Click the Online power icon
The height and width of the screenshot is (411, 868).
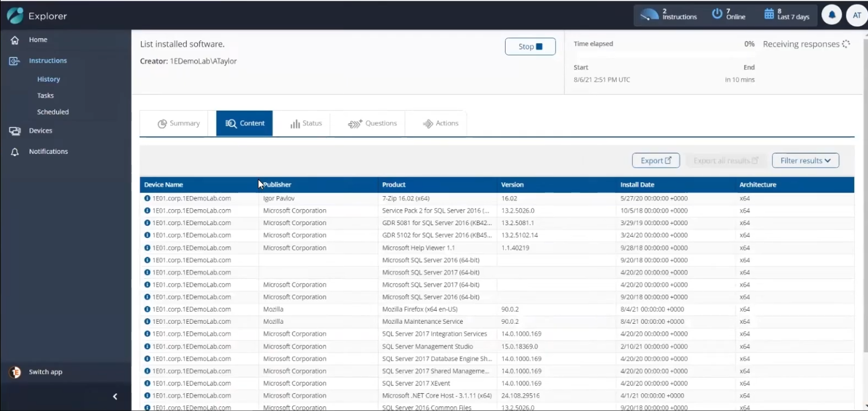click(717, 14)
